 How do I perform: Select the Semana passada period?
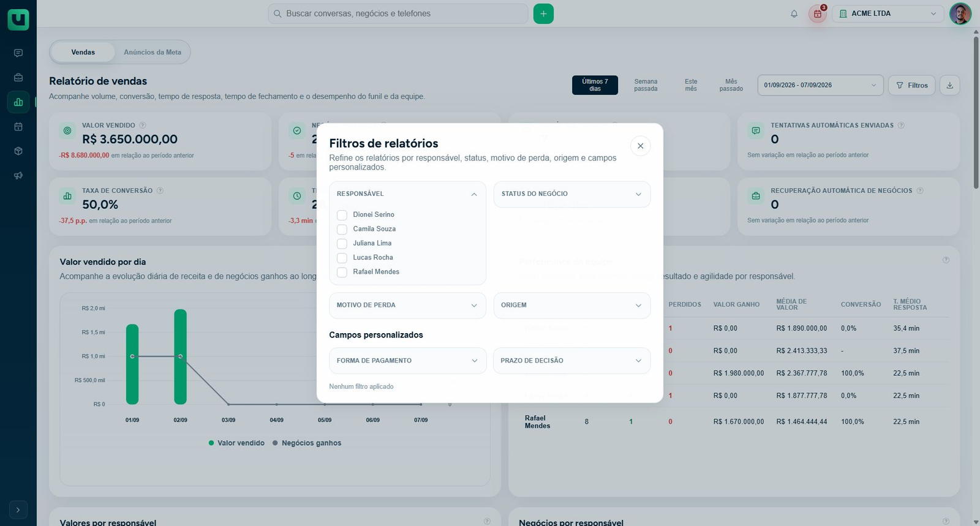click(646, 85)
